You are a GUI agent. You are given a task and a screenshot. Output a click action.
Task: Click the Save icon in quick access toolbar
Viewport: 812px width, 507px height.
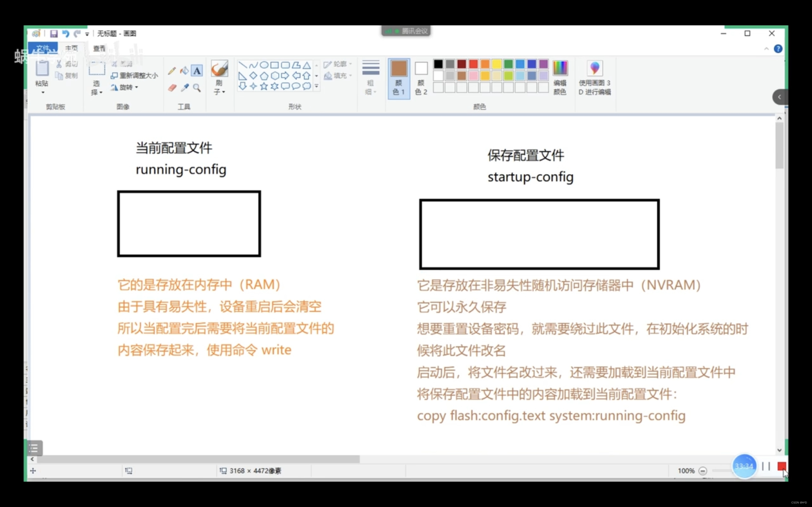(x=53, y=33)
